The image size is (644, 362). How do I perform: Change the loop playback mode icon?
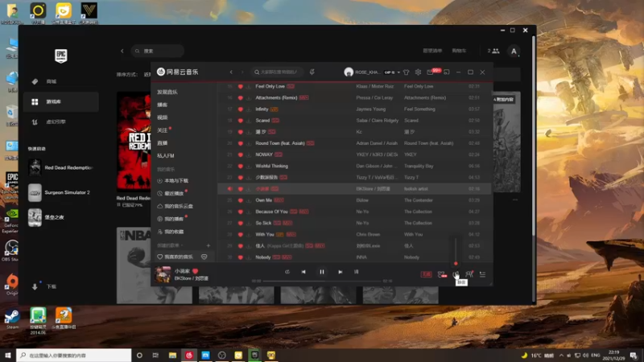pyautogui.click(x=287, y=272)
